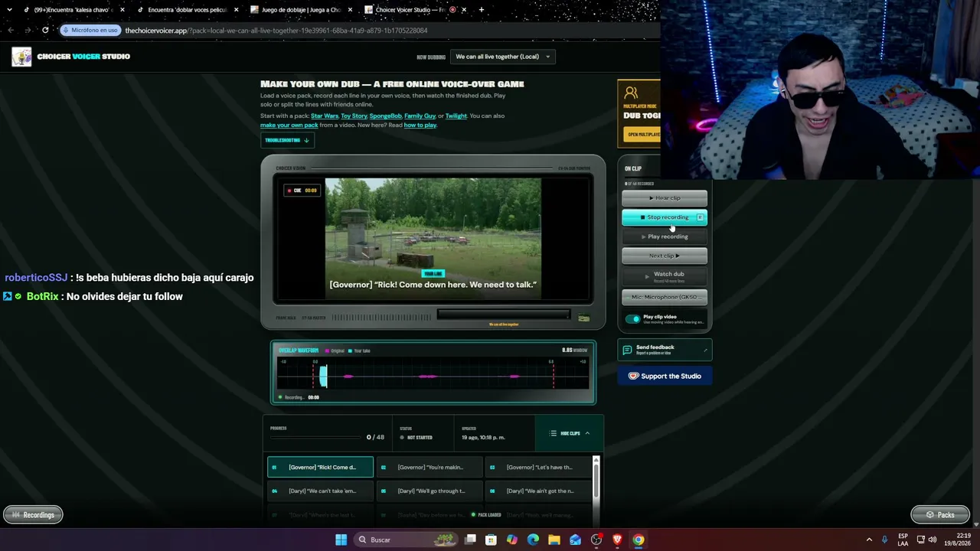The width and height of the screenshot is (980, 551).
Task: Open the 'We can all live together' pack dropdown
Action: (502, 57)
